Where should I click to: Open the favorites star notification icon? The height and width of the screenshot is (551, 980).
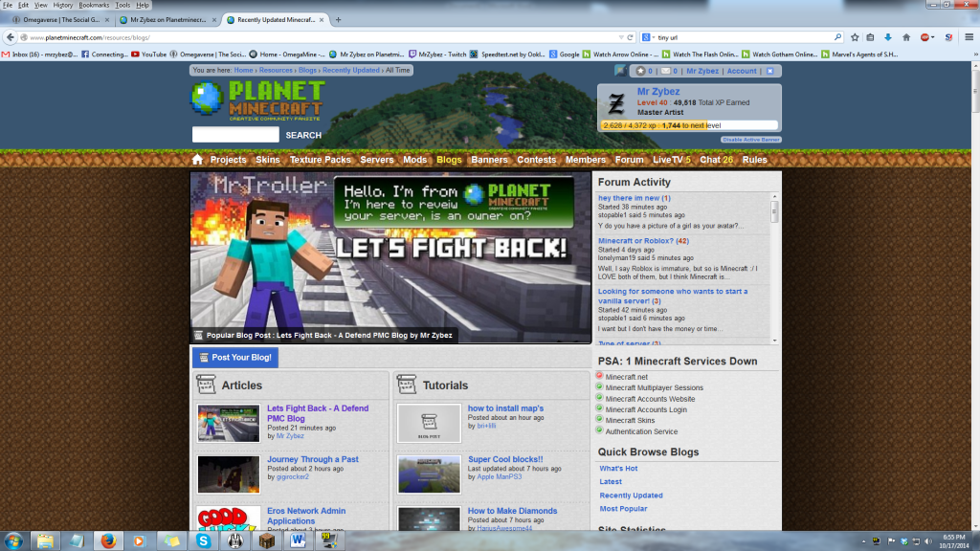tap(640, 71)
